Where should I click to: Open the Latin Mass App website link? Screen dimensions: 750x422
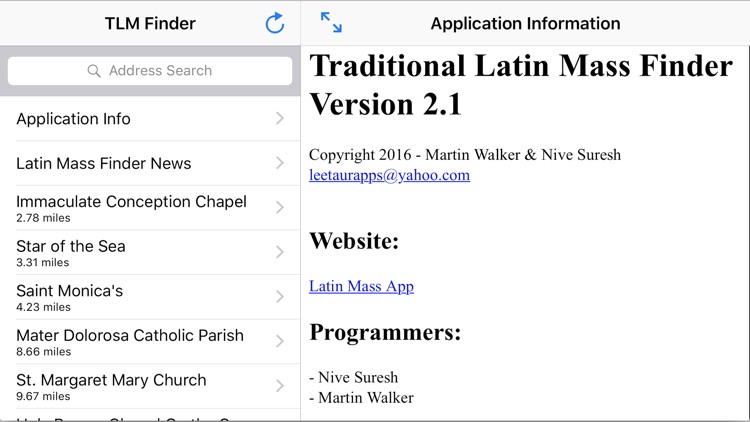[361, 286]
